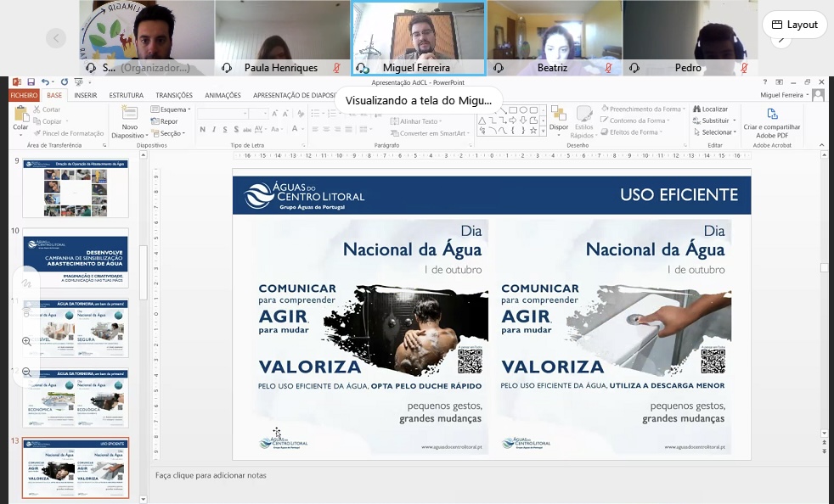Expand the Esquema layout dropdown
The width and height of the screenshot is (834, 504).
[171, 109]
